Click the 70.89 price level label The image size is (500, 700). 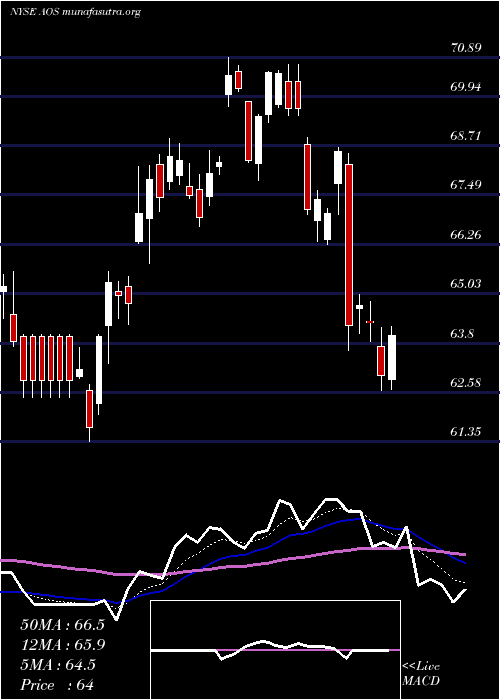(x=466, y=48)
